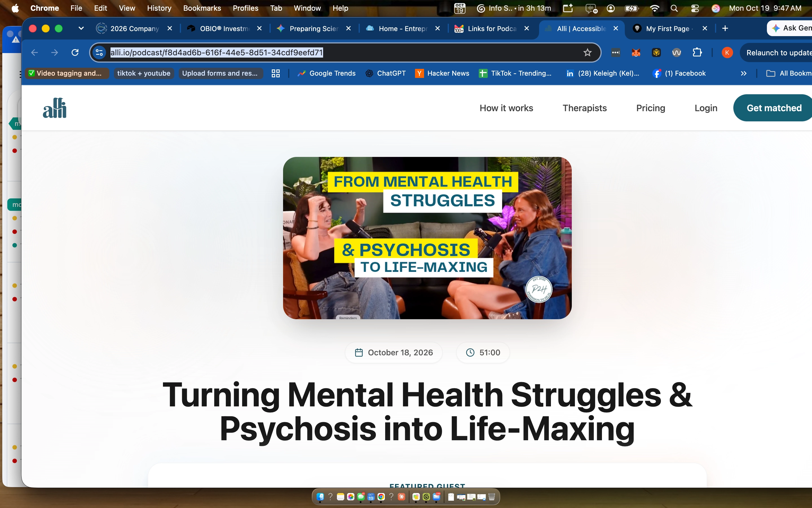
Task: Open the How it works link
Action: tap(506, 108)
